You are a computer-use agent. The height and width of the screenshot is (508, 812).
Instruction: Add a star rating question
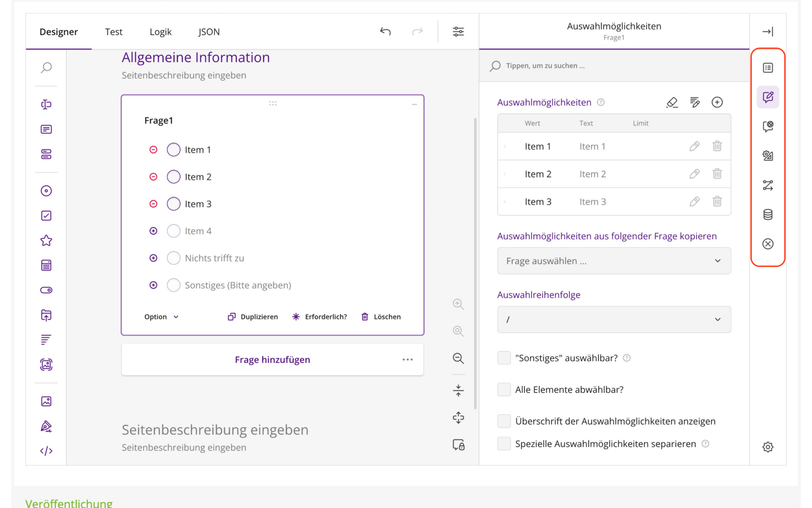click(46, 241)
